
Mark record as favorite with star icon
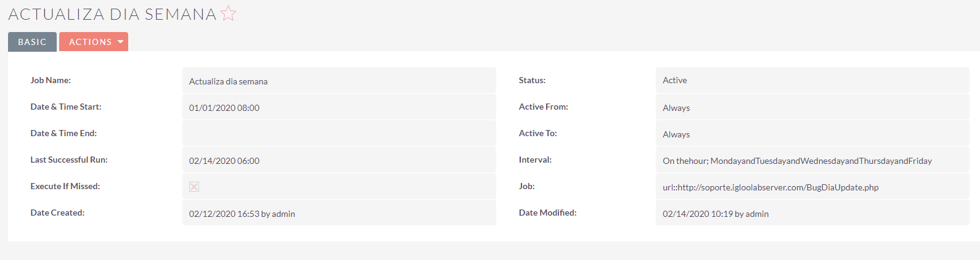click(x=228, y=13)
